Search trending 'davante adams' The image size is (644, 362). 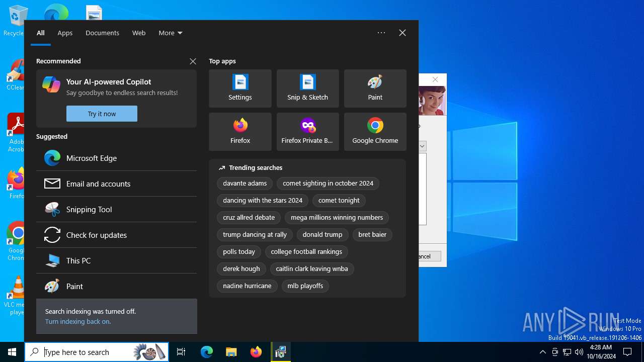245,184
